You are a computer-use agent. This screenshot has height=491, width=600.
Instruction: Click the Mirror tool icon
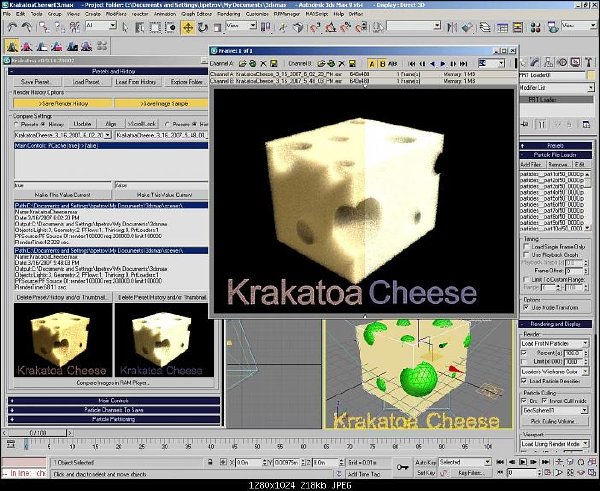(x=452, y=27)
